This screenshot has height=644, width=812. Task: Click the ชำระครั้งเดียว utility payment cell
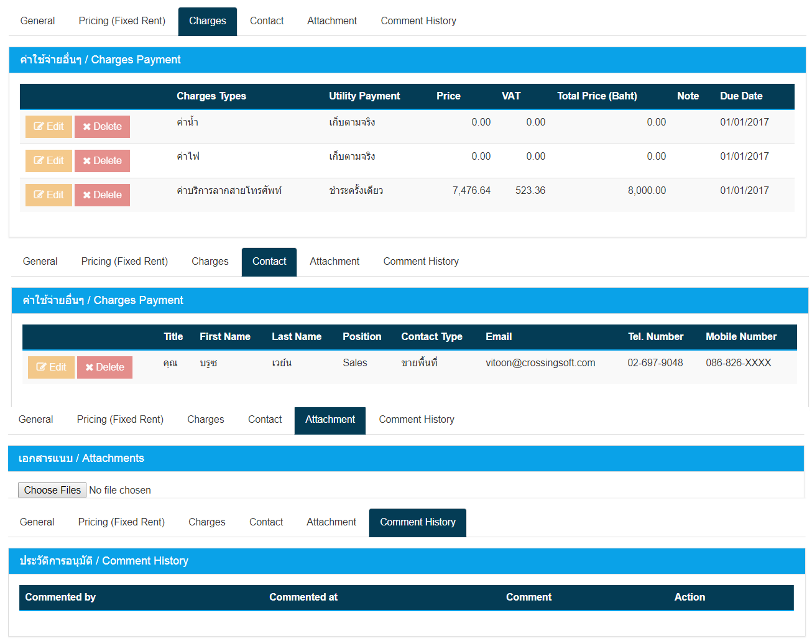click(356, 190)
